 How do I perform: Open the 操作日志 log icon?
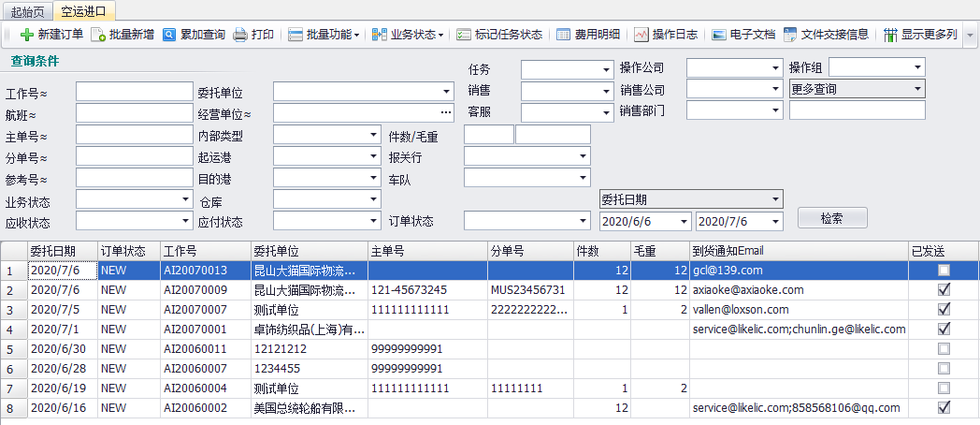coord(641,35)
